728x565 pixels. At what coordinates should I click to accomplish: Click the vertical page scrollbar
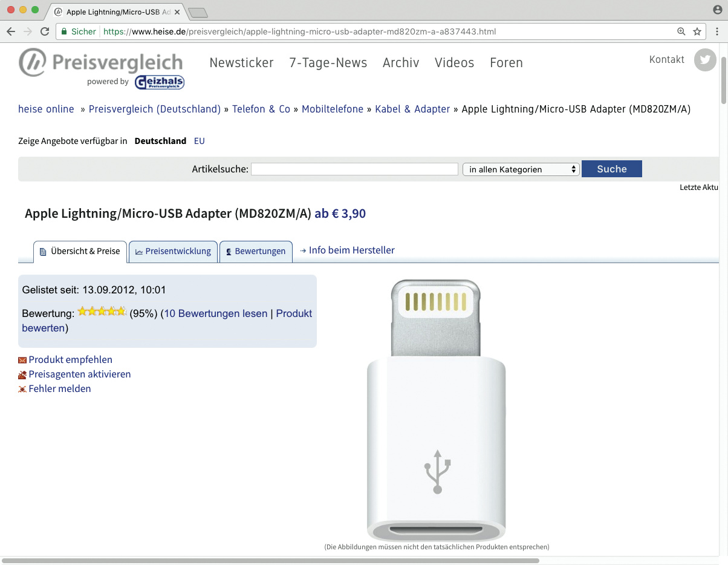click(x=723, y=81)
